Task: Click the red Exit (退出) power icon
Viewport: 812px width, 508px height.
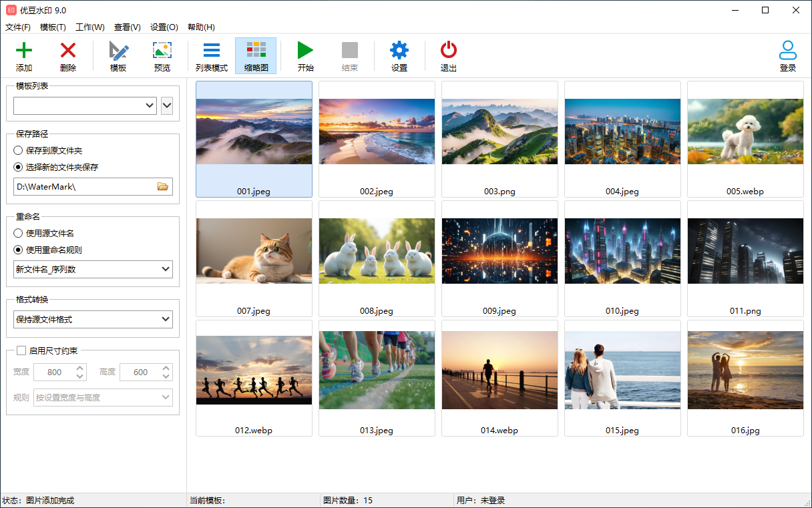Action: click(449, 51)
